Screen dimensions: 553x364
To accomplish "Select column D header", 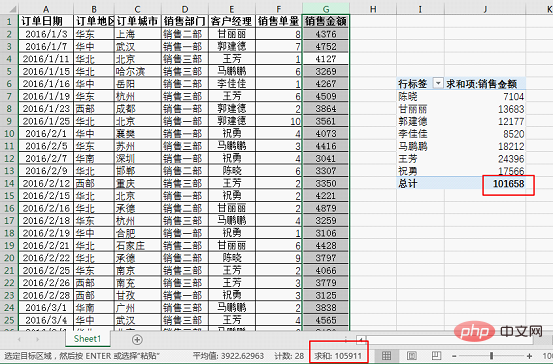I will click(185, 9).
